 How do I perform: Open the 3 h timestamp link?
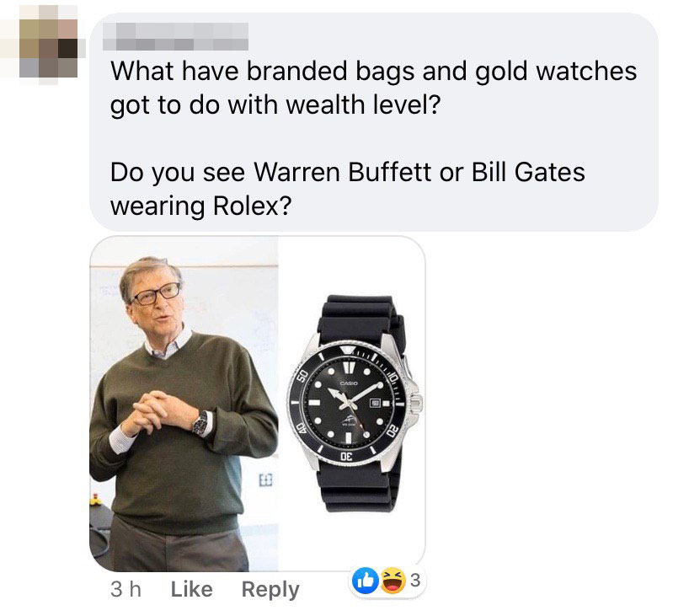(x=126, y=589)
